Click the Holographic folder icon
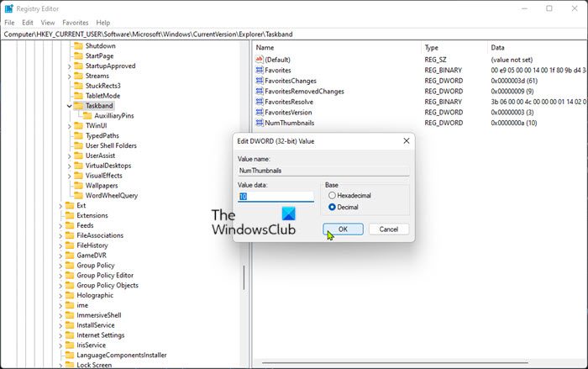 tap(70, 295)
